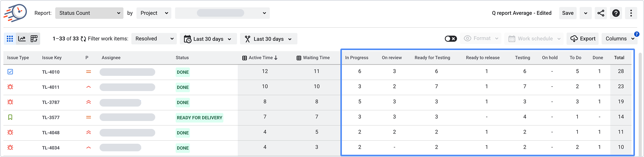Image resolution: width=644 pixels, height=157 pixels.
Task: Click highest priority icon for TL-4048
Action: tap(89, 132)
